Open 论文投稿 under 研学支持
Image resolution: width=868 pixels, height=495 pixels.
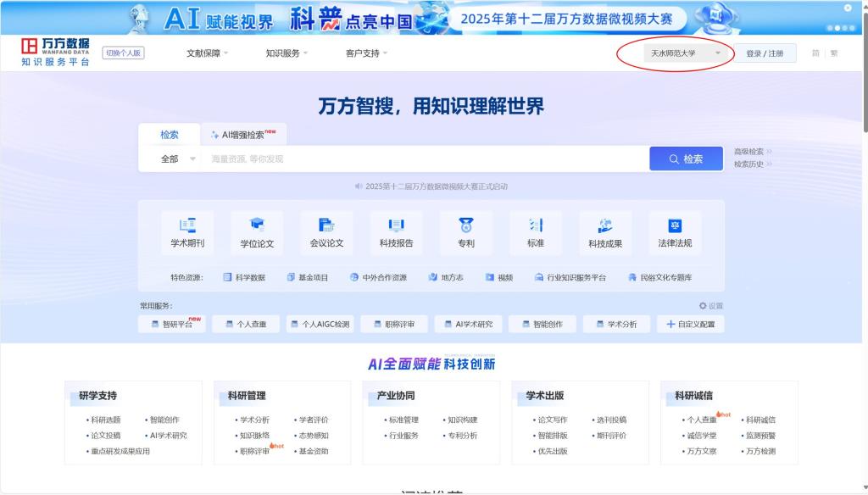coord(105,435)
